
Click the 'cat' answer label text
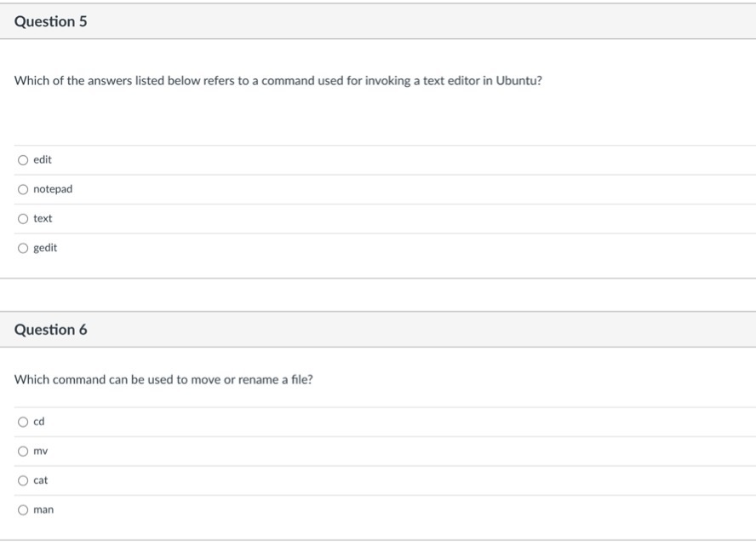point(40,481)
